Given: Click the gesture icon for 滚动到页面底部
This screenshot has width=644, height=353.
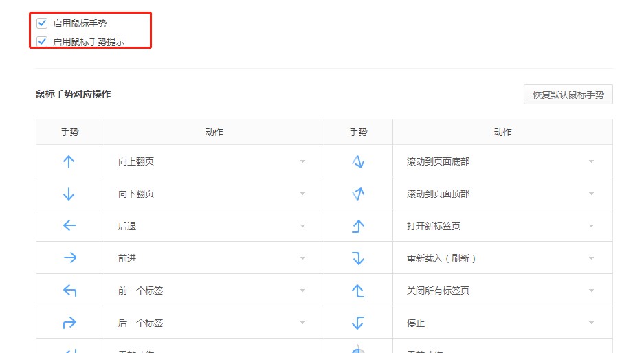Looking at the screenshot, I should 358,161.
